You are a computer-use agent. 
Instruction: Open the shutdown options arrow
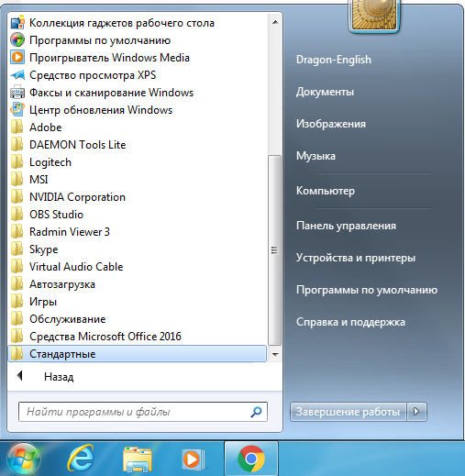pos(416,412)
